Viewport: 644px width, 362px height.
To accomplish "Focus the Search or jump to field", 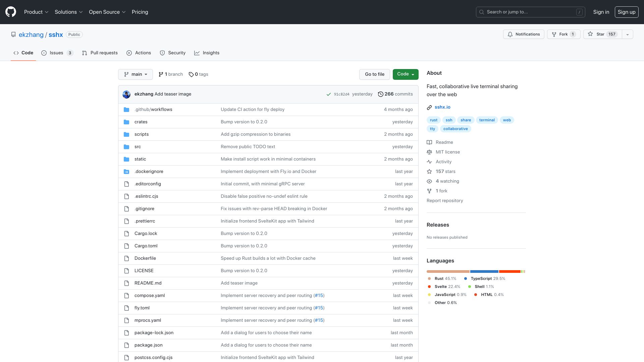I will click(531, 12).
